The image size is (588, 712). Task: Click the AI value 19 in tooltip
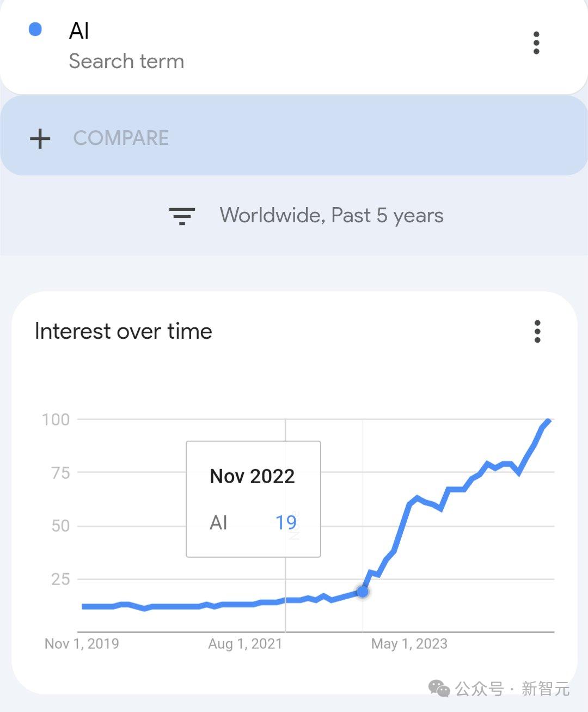click(x=287, y=522)
